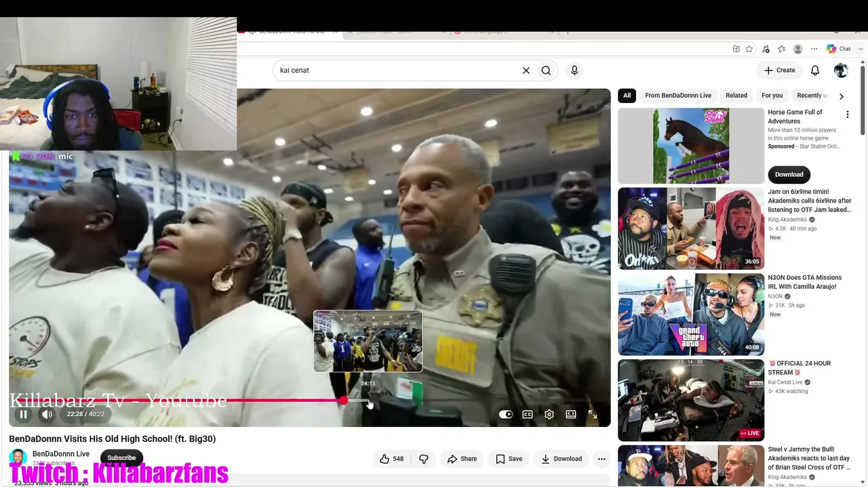Open 'OFFICIAL 24 HOUR STREAM' title link

click(x=799, y=368)
